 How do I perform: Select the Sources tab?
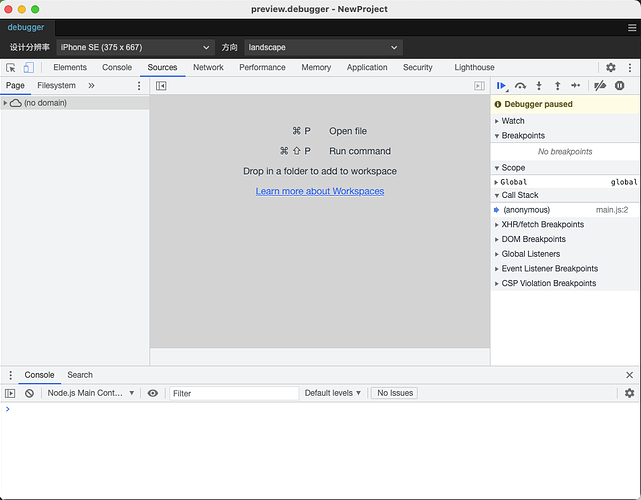[162, 67]
